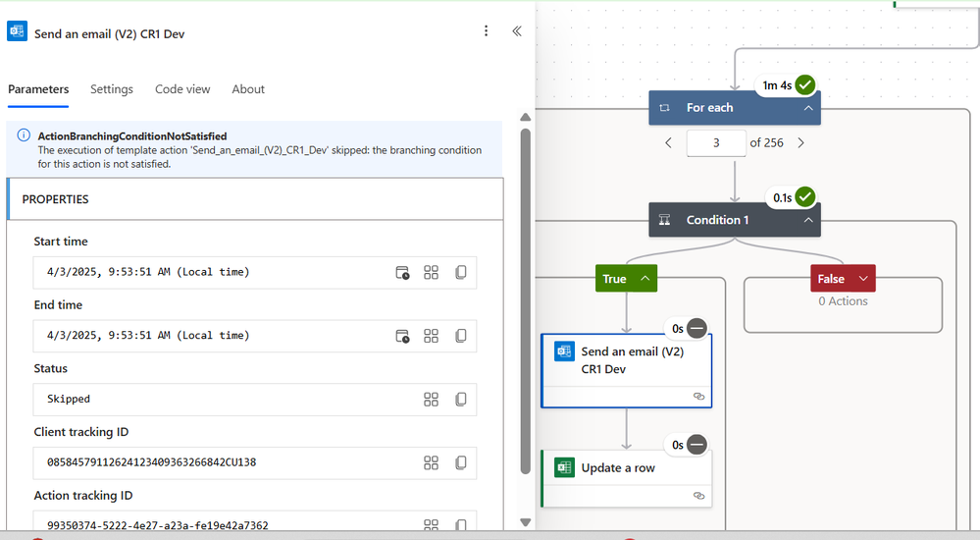Click grid icon in Status field

tap(431, 400)
